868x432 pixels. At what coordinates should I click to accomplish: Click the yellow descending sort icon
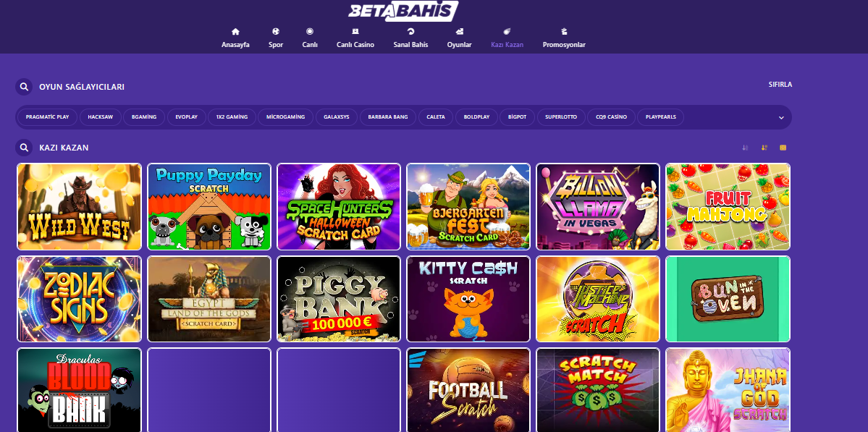(x=764, y=148)
